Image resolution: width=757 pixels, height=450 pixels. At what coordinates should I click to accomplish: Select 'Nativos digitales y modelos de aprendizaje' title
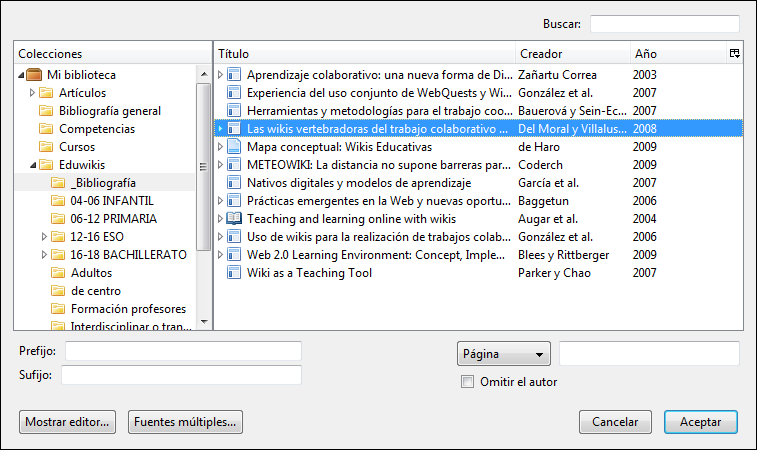(x=359, y=183)
